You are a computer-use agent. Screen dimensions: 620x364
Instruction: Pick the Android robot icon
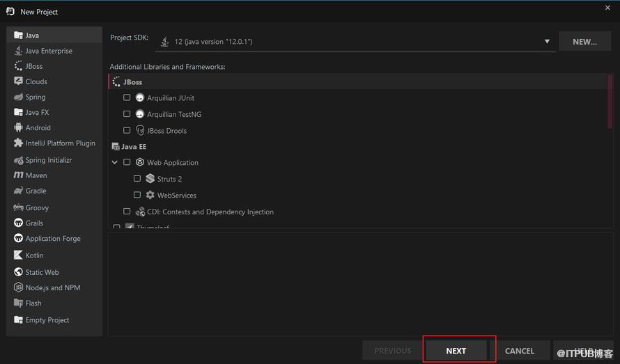[x=18, y=127]
